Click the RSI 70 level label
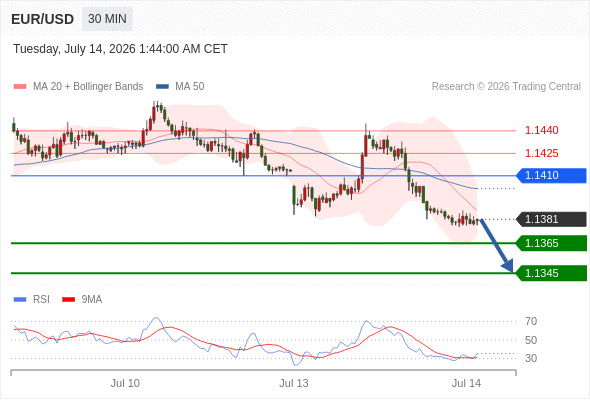The width and height of the screenshot is (590, 400). point(531,321)
